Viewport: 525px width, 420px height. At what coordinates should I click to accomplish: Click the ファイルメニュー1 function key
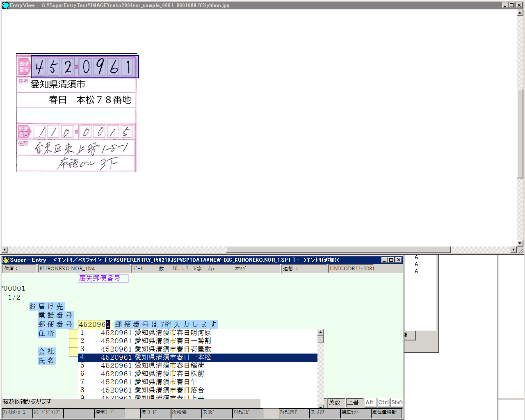point(16,413)
